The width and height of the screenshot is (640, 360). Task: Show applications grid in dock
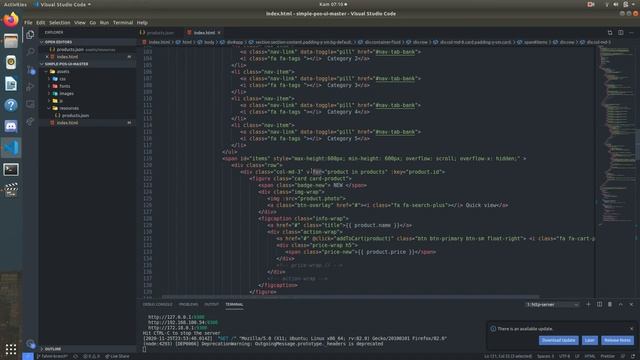tap(11, 349)
